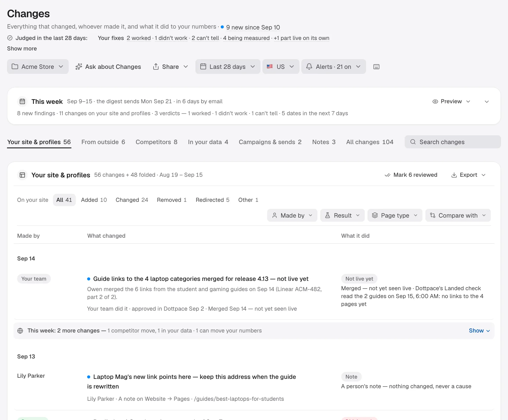This screenshot has width=508, height=420.
Task: Switch to From outside tab
Action: click(103, 142)
